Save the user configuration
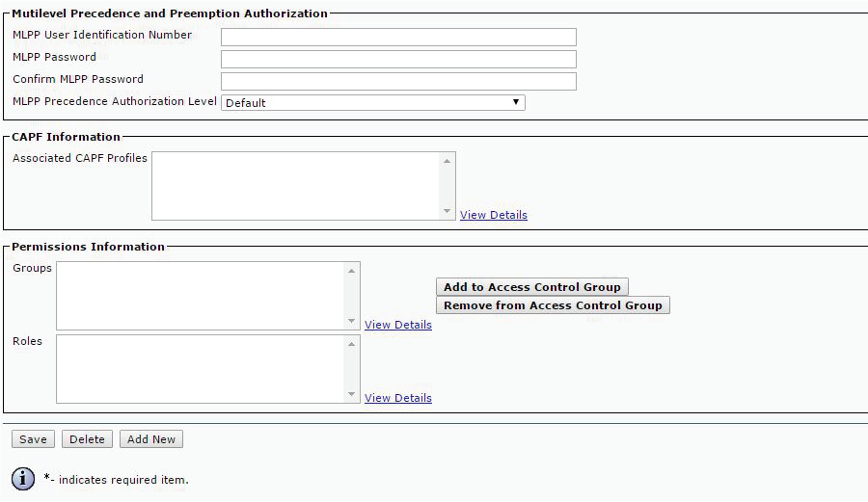The height and width of the screenshot is (502, 868). pyautogui.click(x=33, y=439)
